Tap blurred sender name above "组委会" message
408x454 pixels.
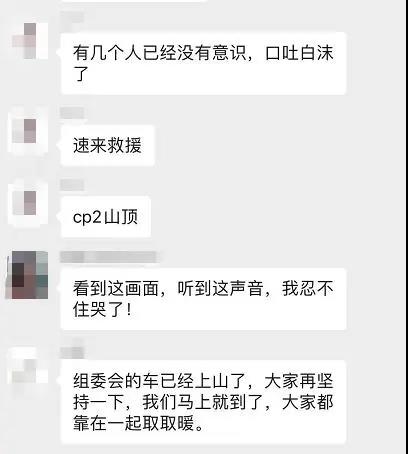click(72, 353)
